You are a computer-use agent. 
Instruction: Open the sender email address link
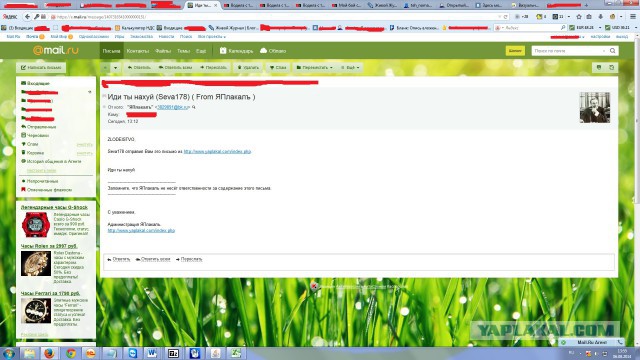pyautogui.click(x=172, y=107)
